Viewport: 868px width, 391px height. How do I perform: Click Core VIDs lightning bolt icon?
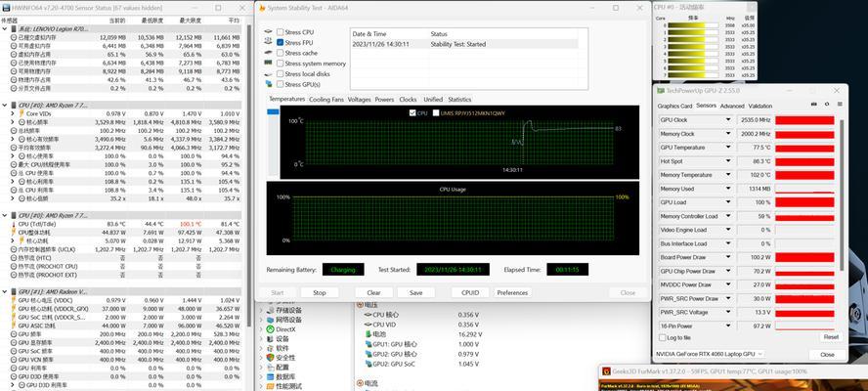coord(22,113)
